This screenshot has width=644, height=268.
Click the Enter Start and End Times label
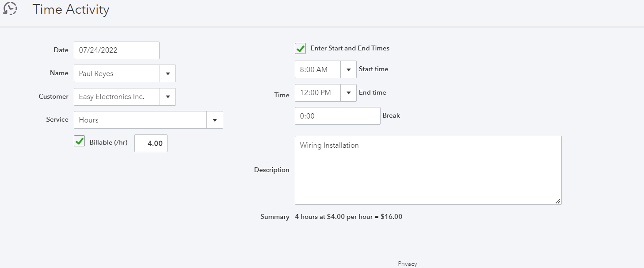350,48
